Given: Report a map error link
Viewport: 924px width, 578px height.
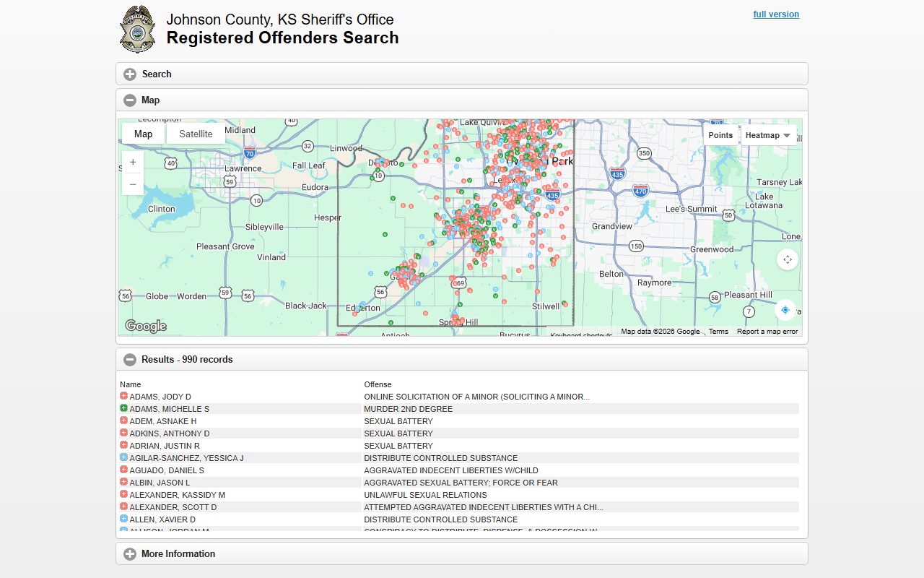Looking at the screenshot, I should 767,332.
